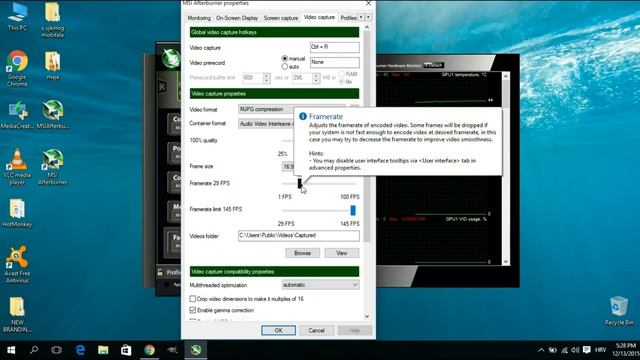Screen dimensions: 640x360
Task: Open the Windows Store taskbar icon
Action: tap(126, 350)
